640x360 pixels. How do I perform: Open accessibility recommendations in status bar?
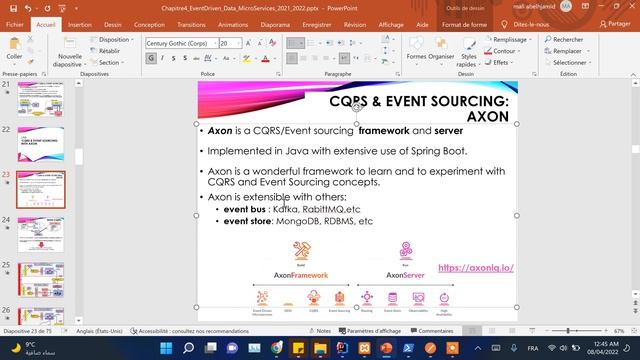tap(190, 331)
